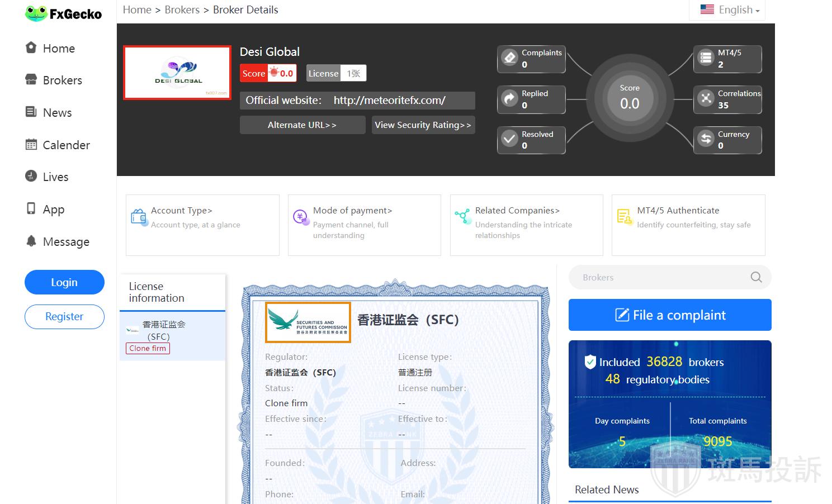Click the Replied arrow icon

coord(509,99)
